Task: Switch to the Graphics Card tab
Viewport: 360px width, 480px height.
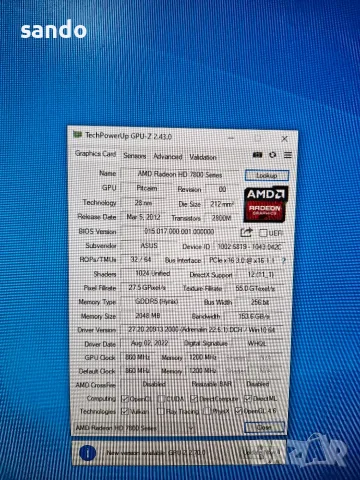Action: point(95,154)
